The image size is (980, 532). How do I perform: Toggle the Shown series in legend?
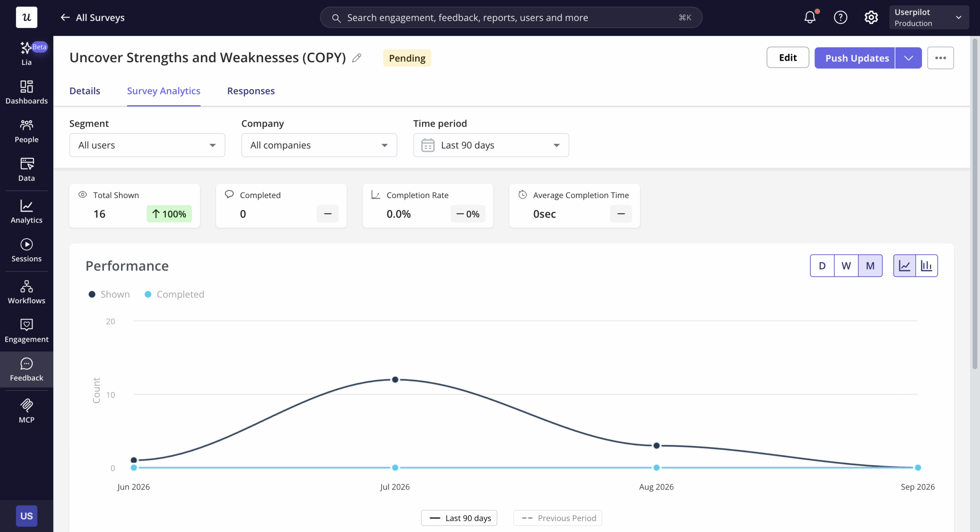(109, 294)
